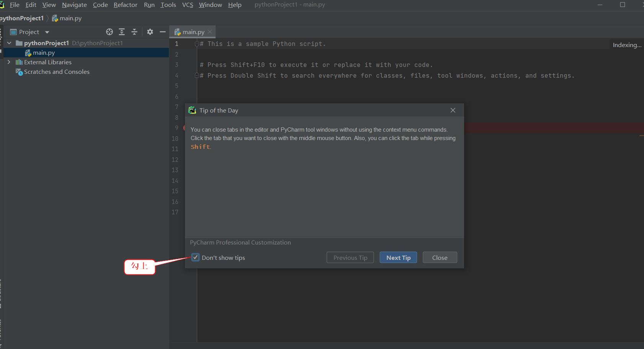Click the Collapse All icon in Project panel

pos(134,32)
